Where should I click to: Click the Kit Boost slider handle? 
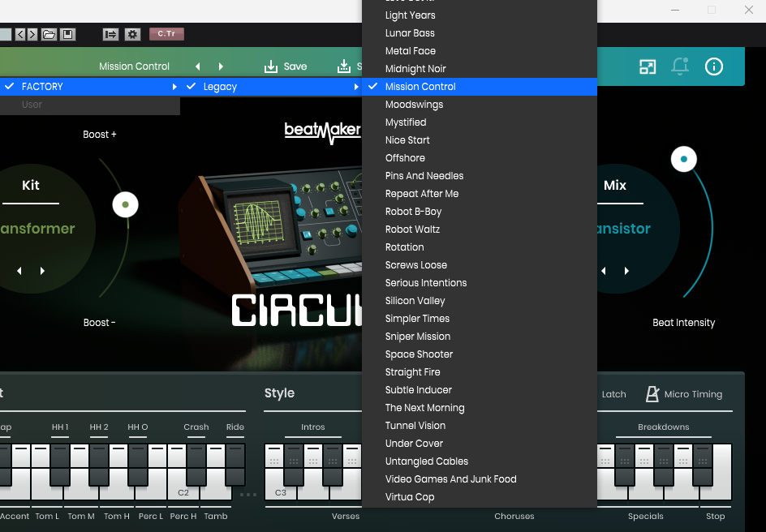coord(126,204)
